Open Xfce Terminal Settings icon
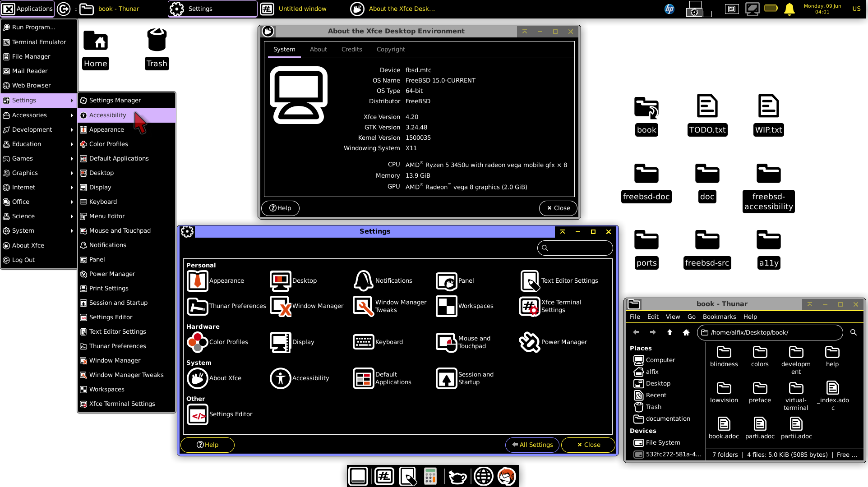The height and width of the screenshot is (487, 868). (530, 306)
